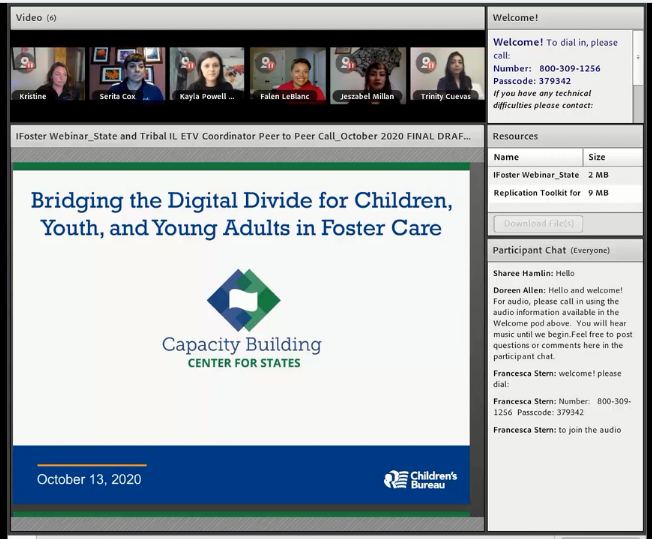This screenshot has height=539, width=652.
Task: Click Sharee Hamlin's Hello chat message
Action: 533,274
